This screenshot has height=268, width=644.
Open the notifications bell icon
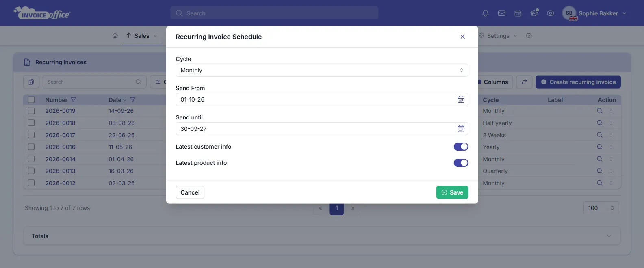pos(485,13)
